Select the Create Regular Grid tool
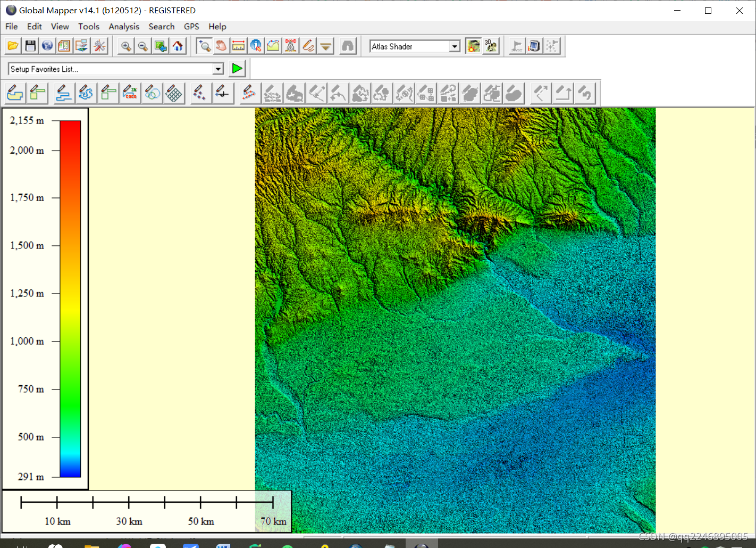This screenshot has height=548, width=756. tap(174, 94)
